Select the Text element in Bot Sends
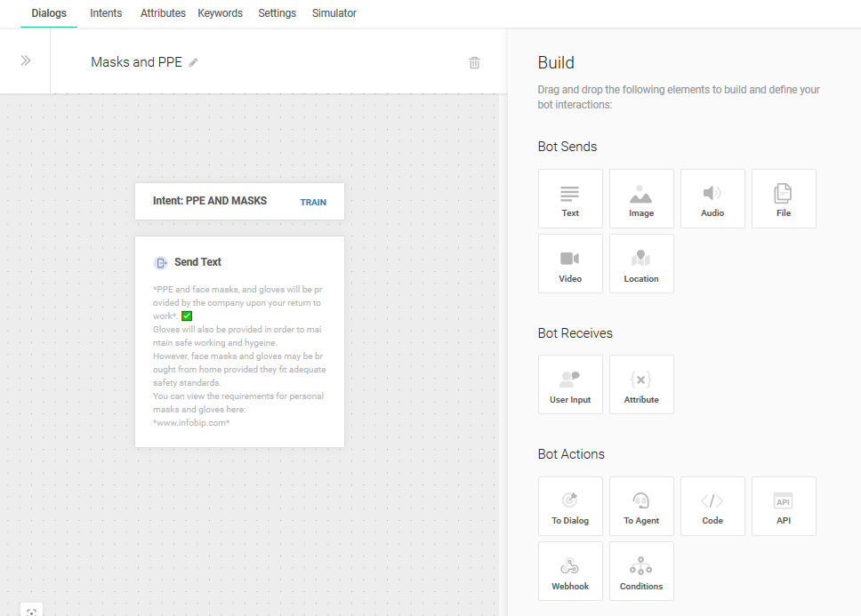 click(570, 199)
